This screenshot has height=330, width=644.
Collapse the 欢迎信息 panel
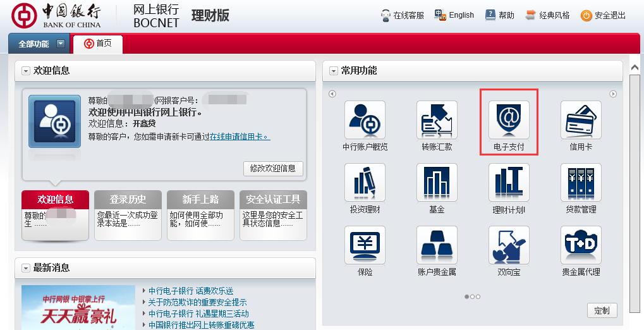(26, 71)
